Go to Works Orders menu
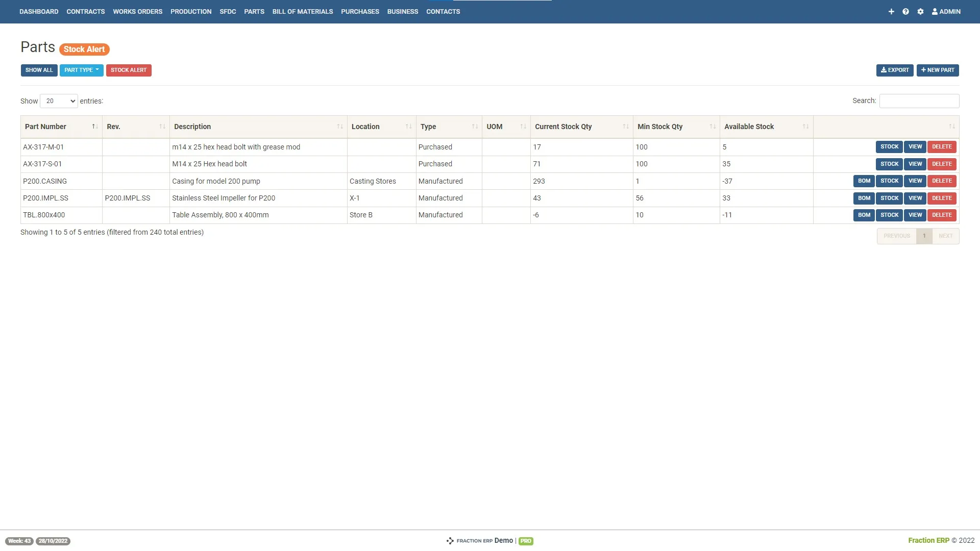 (x=137, y=12)
